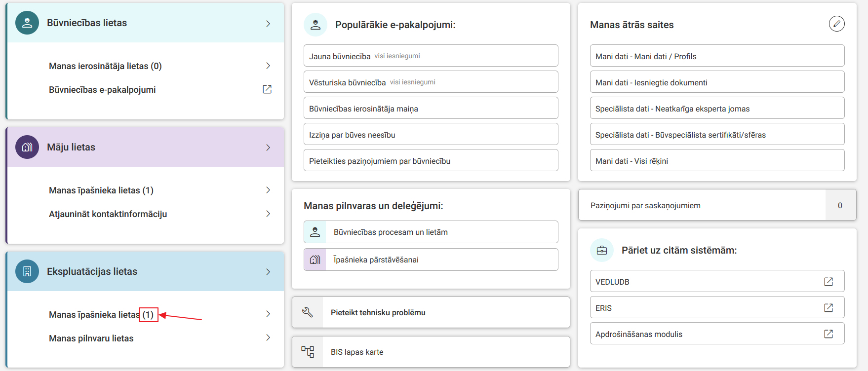Open Mani dati - Visi rēķini quick link

(631, 161)
